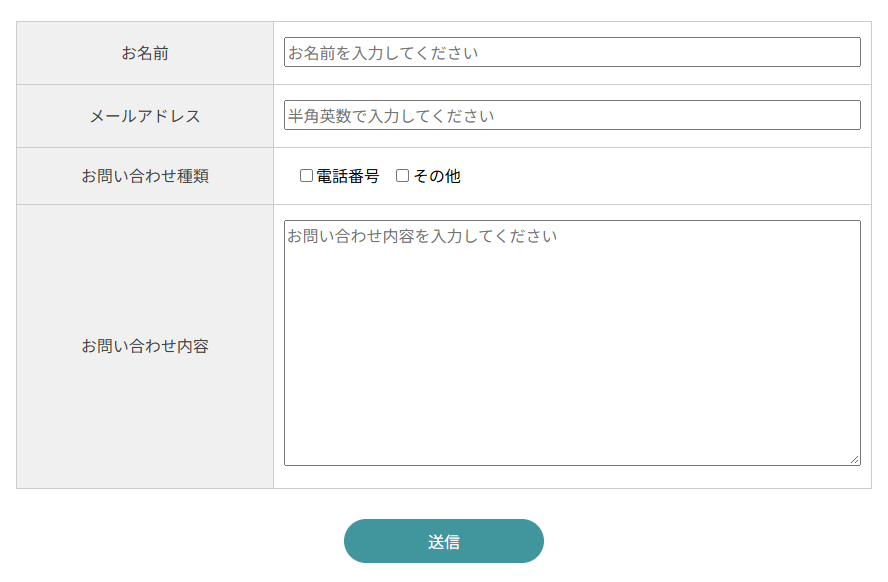The width and height of the screenshot is (888, 582).
Task: Select the メールアドレス row label
Action: (x=145, y=116)
